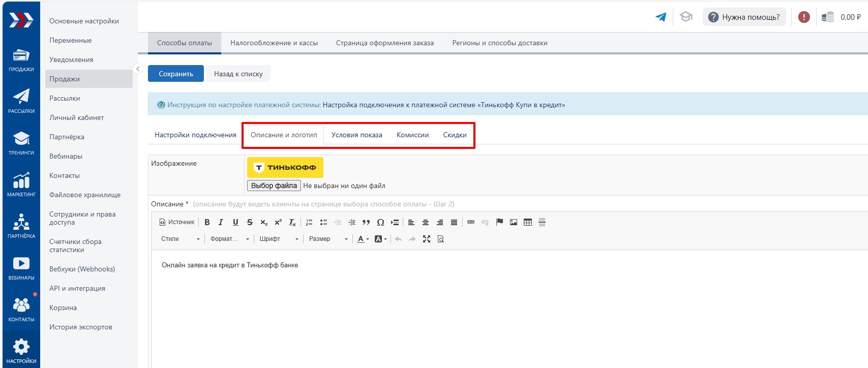Viewport: 868px width, 368px height.
Task: Insert an anchor flag
Action: click(x=499, y=222)
